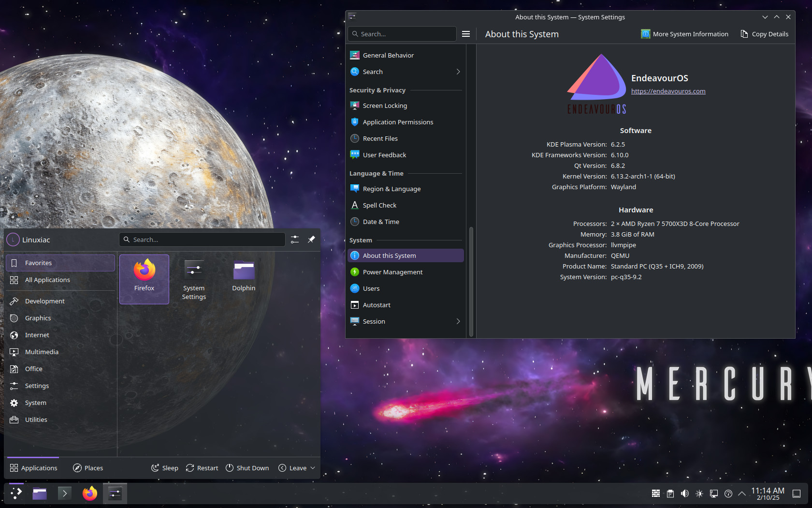Open volume control tray icon
The height and width of the screenshot is (508, 812).
[x=685, y=493]
